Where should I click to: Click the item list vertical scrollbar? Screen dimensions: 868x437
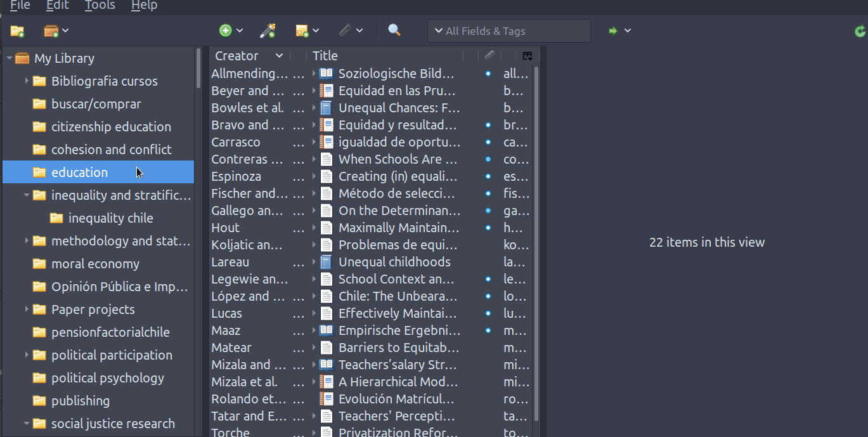tap(536, 241)
